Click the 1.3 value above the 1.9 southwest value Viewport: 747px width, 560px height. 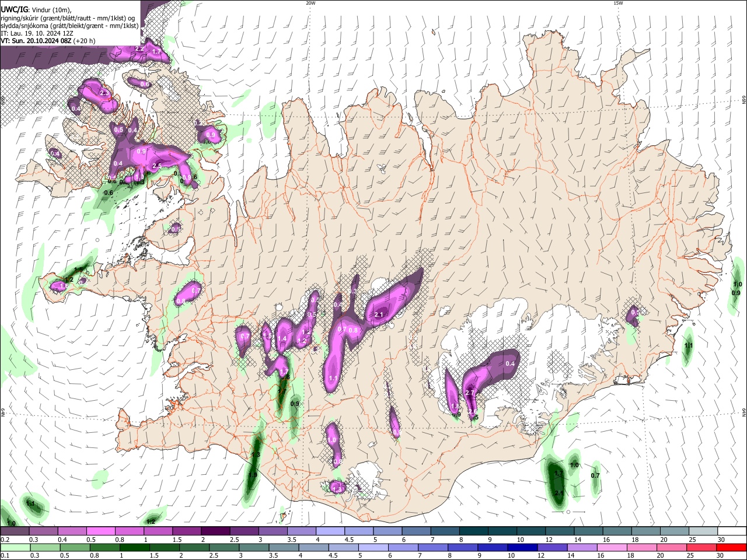[x=255, y=455]
